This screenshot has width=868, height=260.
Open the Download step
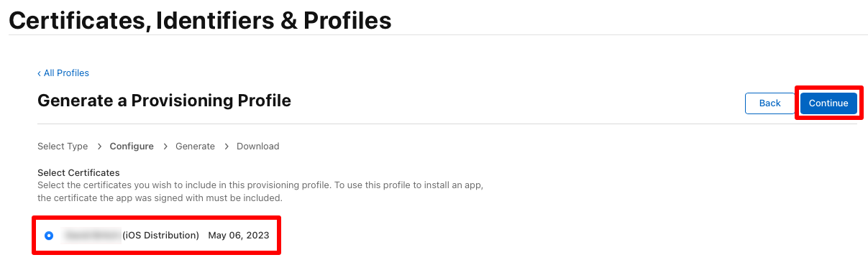(258, 147)
